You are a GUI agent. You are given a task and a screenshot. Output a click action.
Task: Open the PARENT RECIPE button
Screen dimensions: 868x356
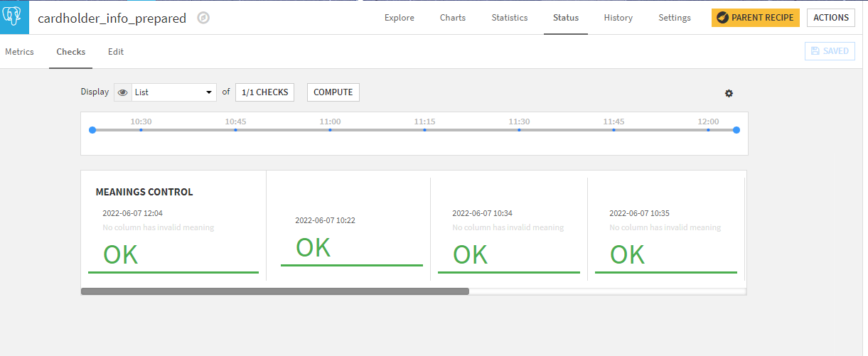click(x=755, y=18)
